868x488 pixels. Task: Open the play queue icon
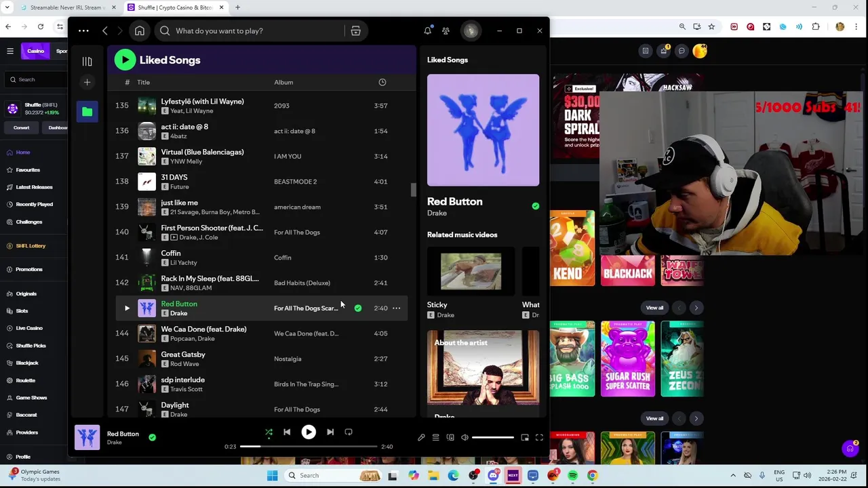click(x=436, y=438)
